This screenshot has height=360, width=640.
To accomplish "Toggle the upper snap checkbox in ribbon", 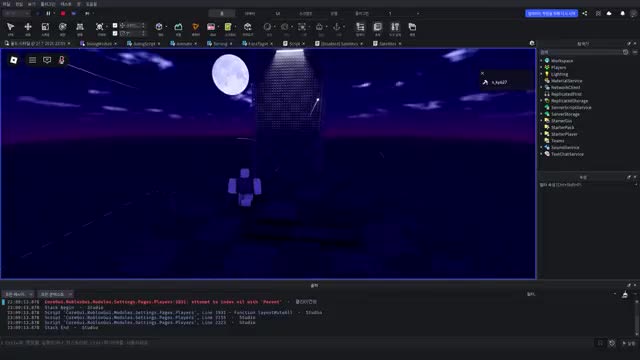I will pos(115,25).
